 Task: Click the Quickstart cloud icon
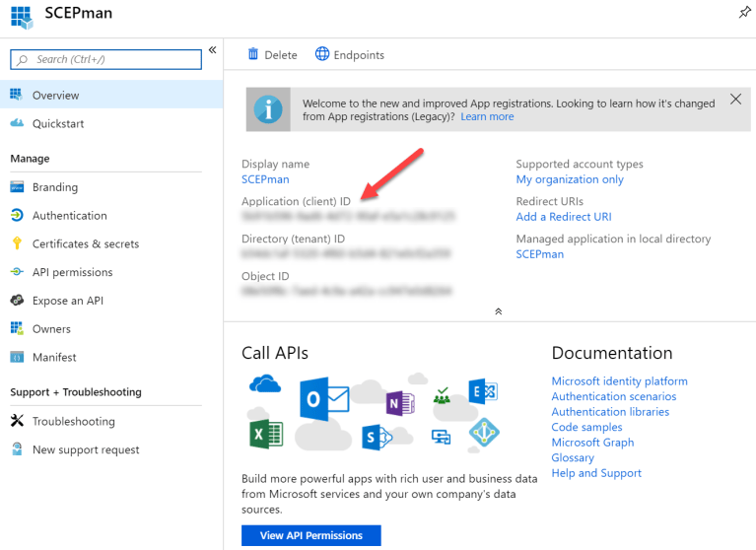point(17,123)
